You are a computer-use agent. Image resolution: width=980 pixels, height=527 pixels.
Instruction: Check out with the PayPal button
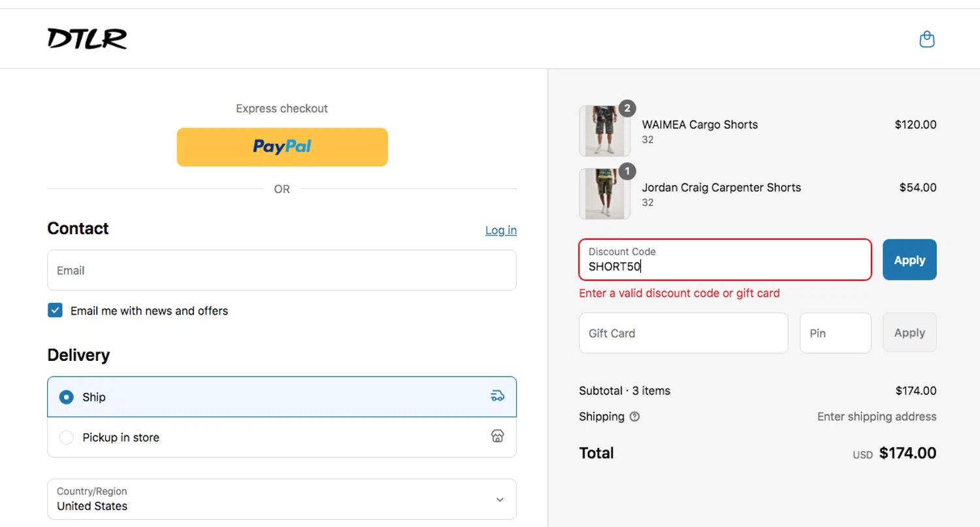click(282, 147)
